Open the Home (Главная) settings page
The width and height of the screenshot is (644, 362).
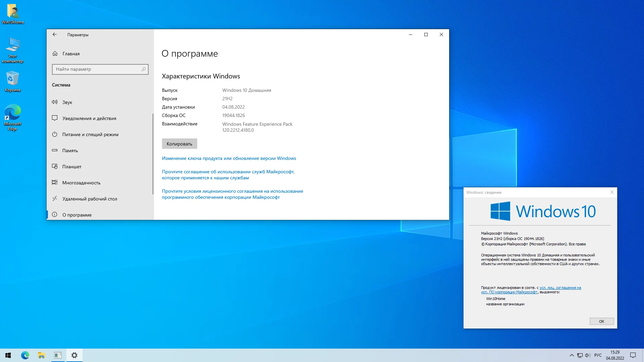click(71, 54)
